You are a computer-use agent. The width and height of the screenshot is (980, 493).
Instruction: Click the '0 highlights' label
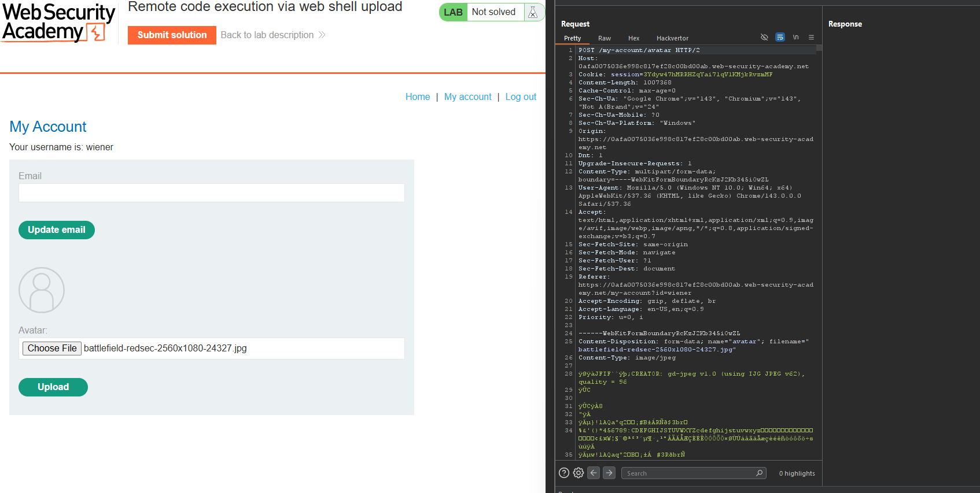[797, 473]
